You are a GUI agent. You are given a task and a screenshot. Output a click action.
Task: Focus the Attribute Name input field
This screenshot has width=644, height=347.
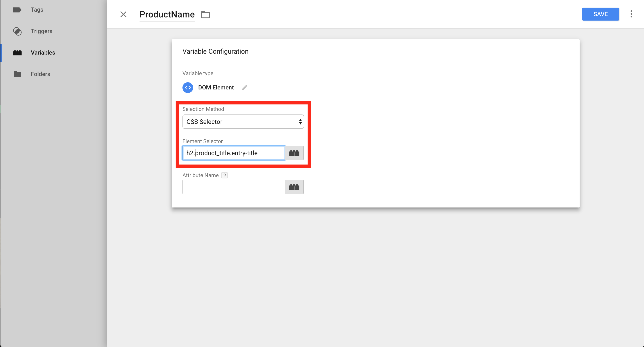(x=234, y=187)
